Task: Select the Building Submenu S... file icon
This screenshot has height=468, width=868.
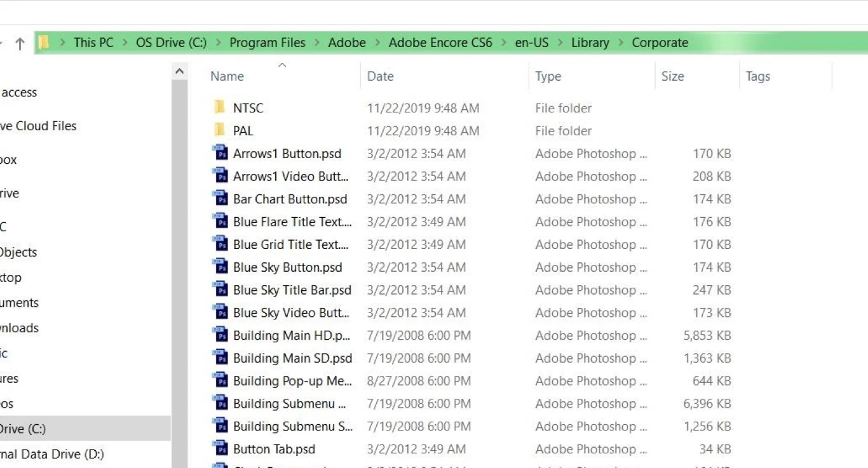Action: 220,426
